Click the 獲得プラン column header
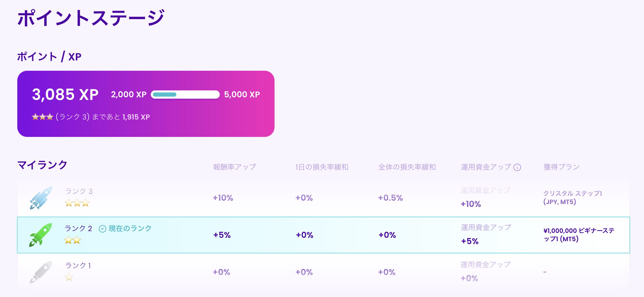 pyautogui.click(x=561, y=167)
